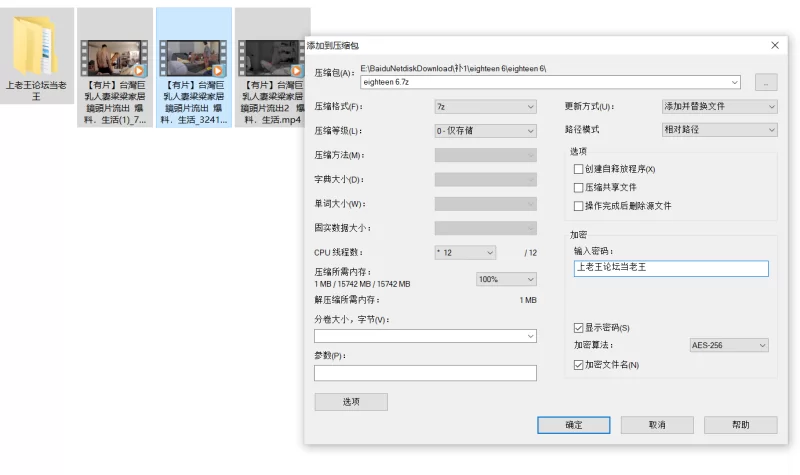Enable the 压缩共享文件 checkbox
This screenshot has height=475, width=800.
coord(578,187)
